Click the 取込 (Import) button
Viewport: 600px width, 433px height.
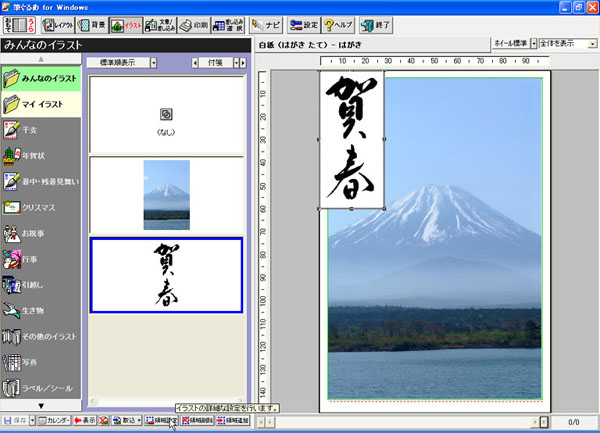coord(124,420)
